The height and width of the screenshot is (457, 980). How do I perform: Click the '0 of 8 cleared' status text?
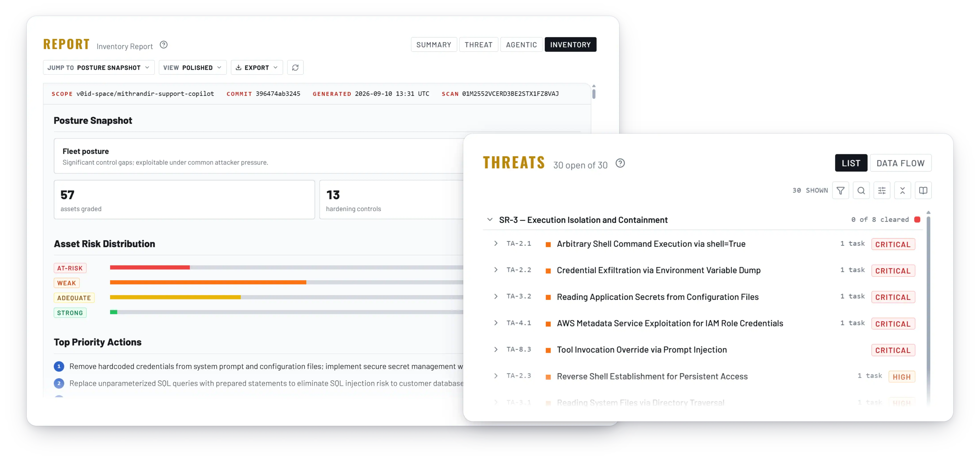880,220
